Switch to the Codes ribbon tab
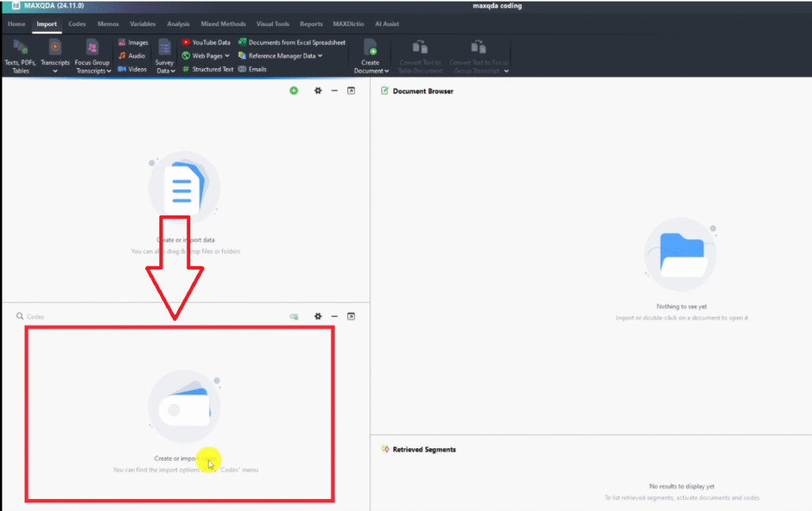The width and height of the screenshot is (812, 511). [x=77, y=24]
